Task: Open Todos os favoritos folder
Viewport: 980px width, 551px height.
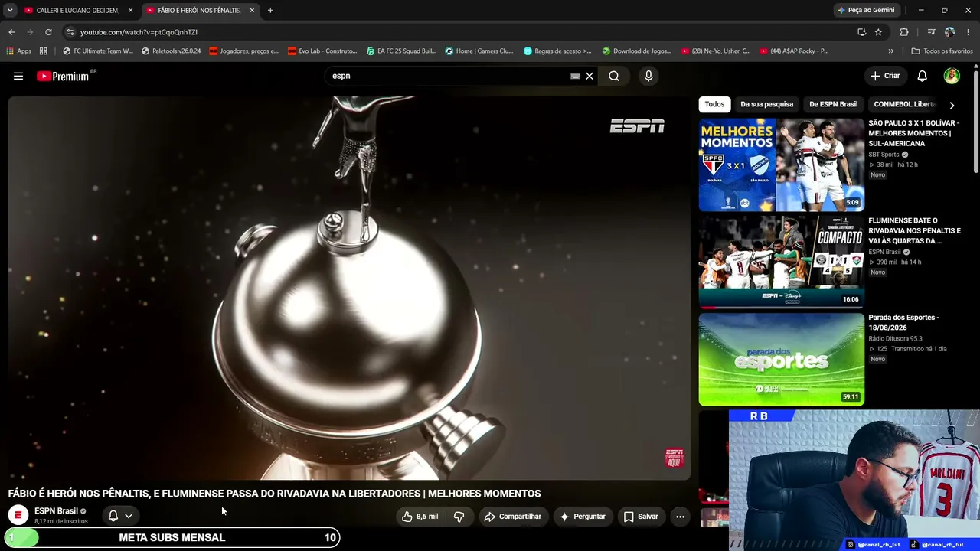Action: [942, 51]
